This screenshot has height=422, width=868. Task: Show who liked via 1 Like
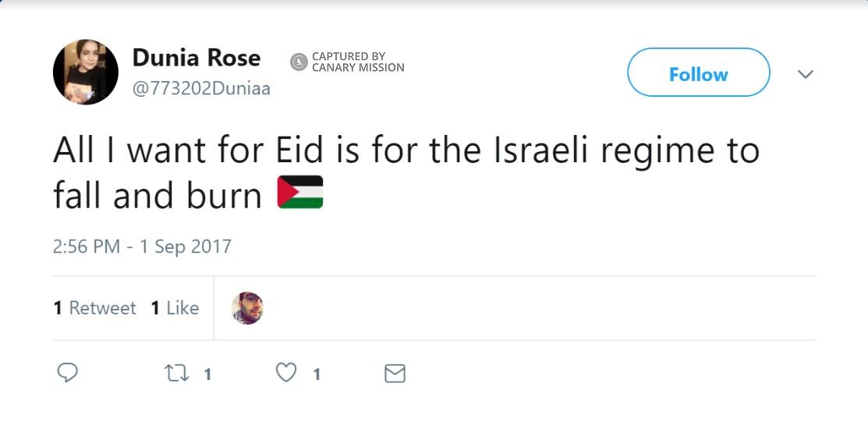pos(175,308)
